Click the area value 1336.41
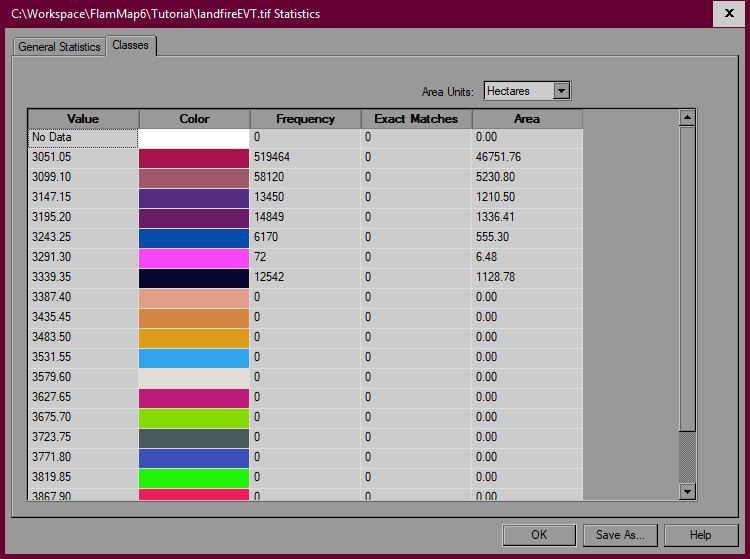This screenshot has height=559, width=750. point(496,218)
